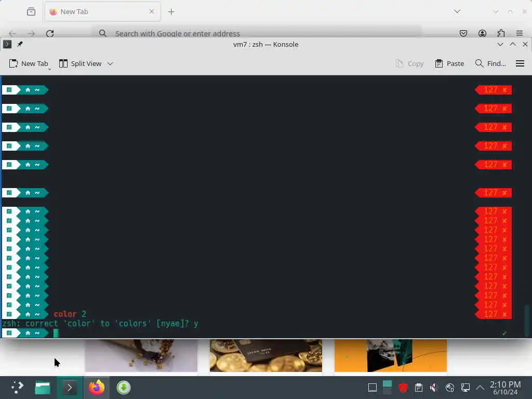The height and width of the screenshot is (399, 532).
Task: Go forward in Firefox history
Action: pyautogui.click(x=31, y=33)
